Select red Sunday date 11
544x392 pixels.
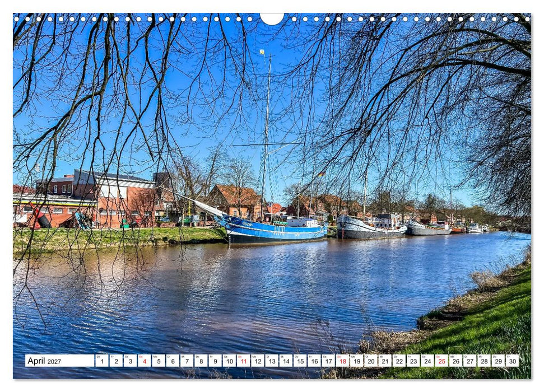(x=244, y=361)
